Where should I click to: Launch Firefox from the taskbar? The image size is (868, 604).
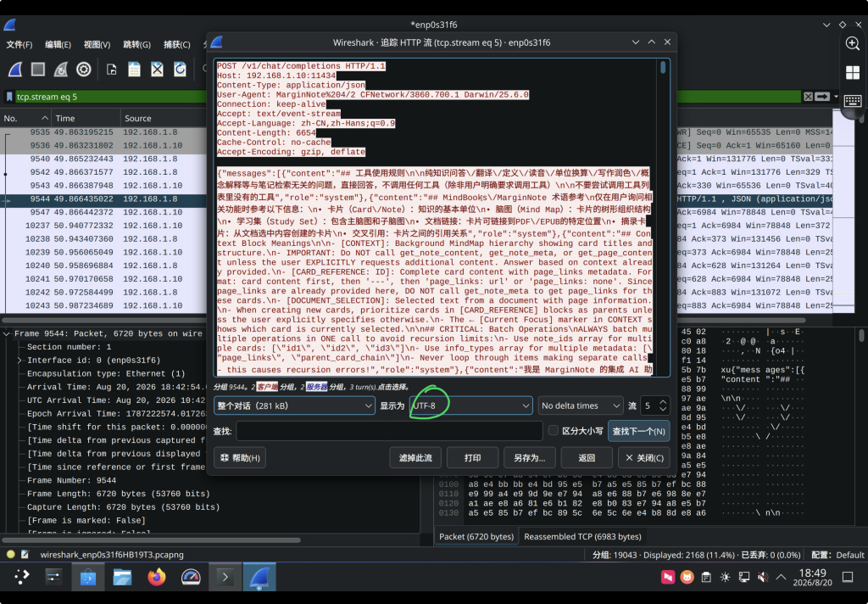(x=157, y=578)
